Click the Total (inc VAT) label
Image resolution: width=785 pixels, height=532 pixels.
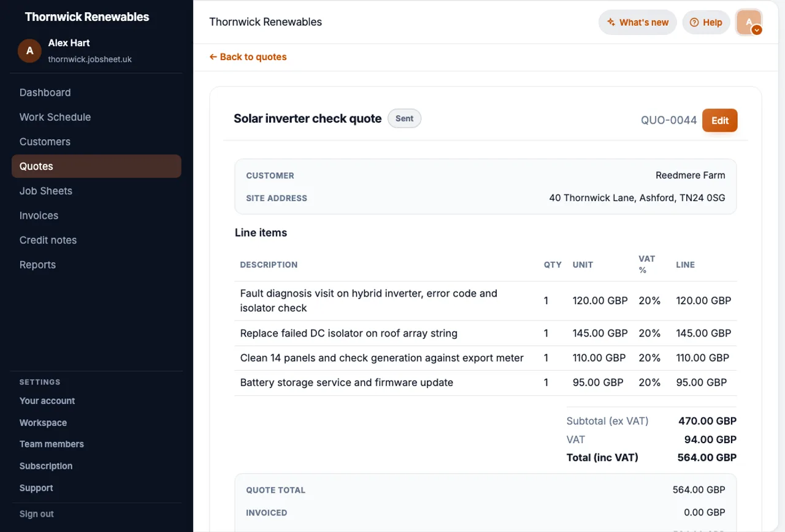602,458
